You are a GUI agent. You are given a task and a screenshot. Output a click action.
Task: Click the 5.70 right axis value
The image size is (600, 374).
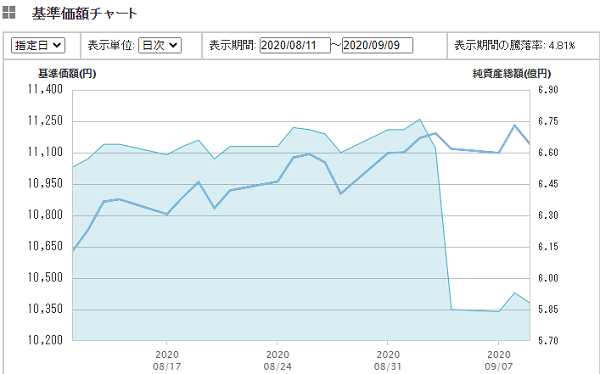coord(548,340)
